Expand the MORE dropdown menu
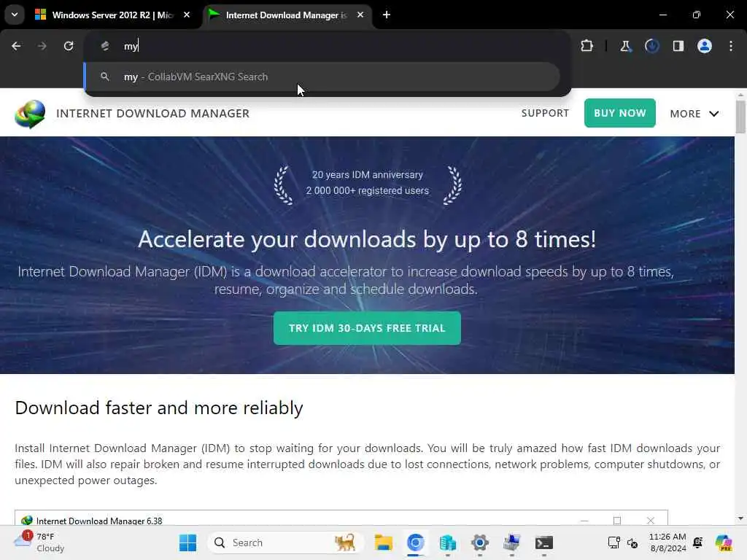747x560 pixels. pos(694,113)
